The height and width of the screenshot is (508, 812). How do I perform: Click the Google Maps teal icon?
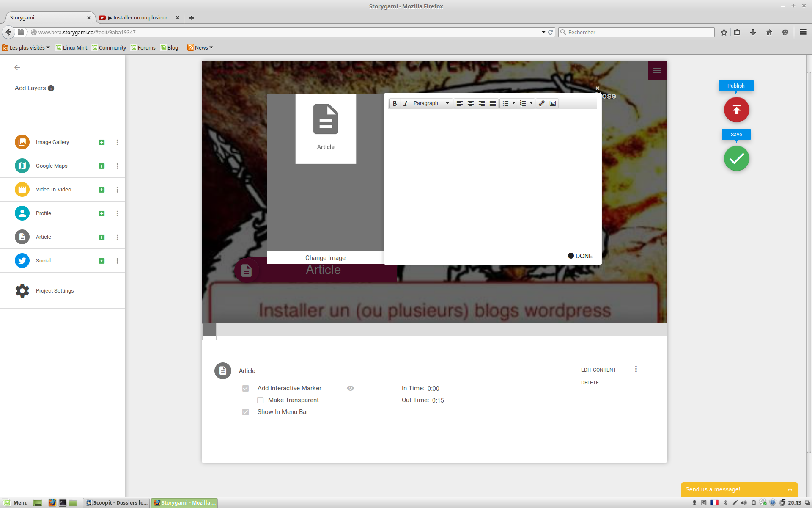[x=22, y=166]
